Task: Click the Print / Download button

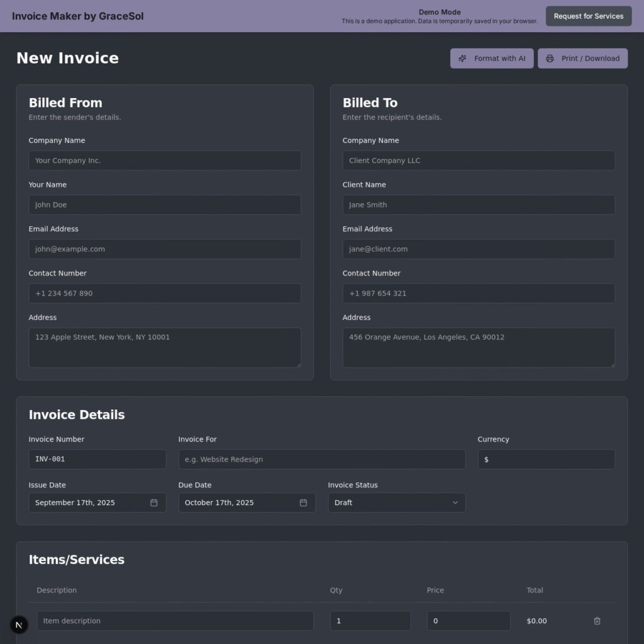Action: (x=582, y=58)
